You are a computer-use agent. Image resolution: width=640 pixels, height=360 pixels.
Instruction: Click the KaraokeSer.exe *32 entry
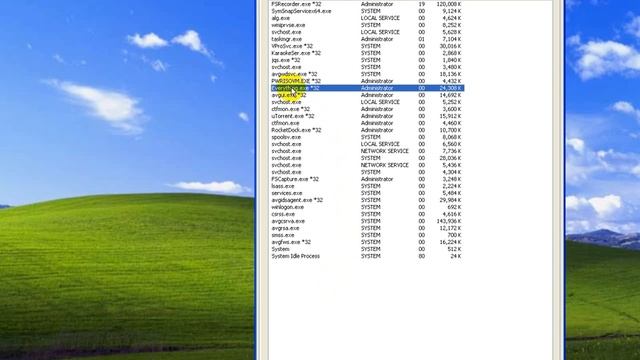click(x=367, y=53)
